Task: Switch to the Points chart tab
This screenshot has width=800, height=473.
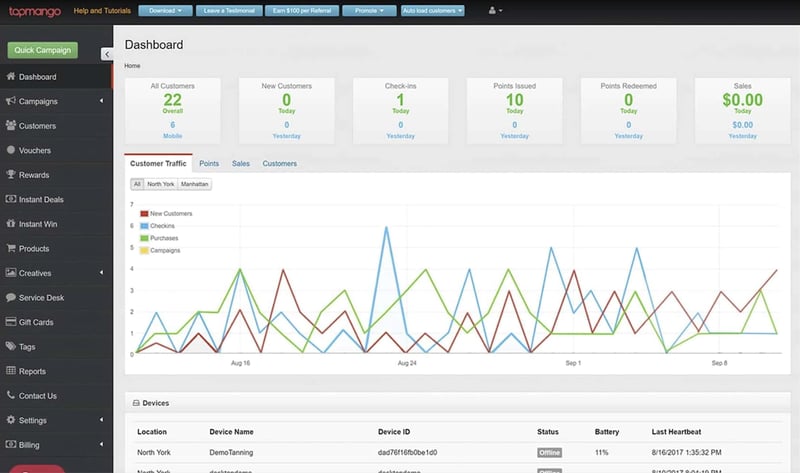Action: pyautogui.click(x=209, y=163)
